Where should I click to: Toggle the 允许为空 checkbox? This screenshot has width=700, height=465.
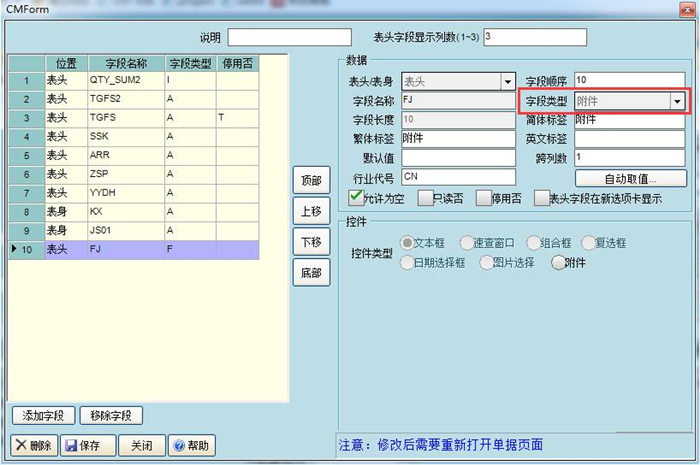[356, 197]
